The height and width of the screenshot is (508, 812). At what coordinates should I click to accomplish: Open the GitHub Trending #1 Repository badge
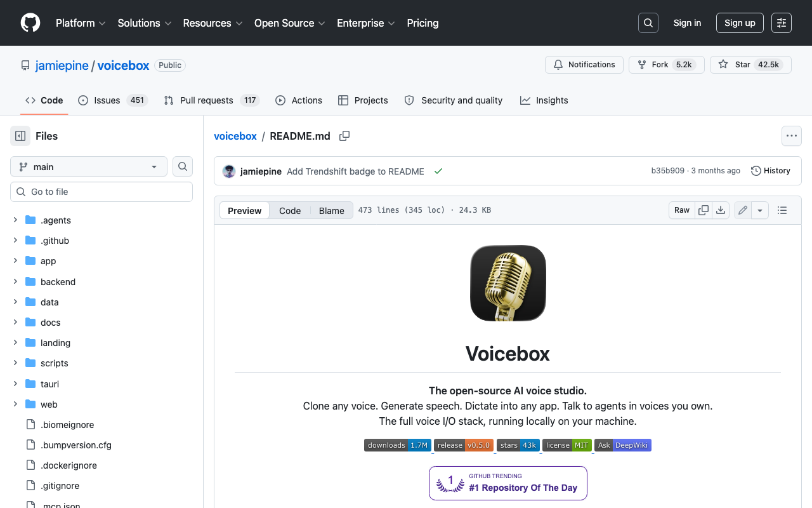pos(508,483)
